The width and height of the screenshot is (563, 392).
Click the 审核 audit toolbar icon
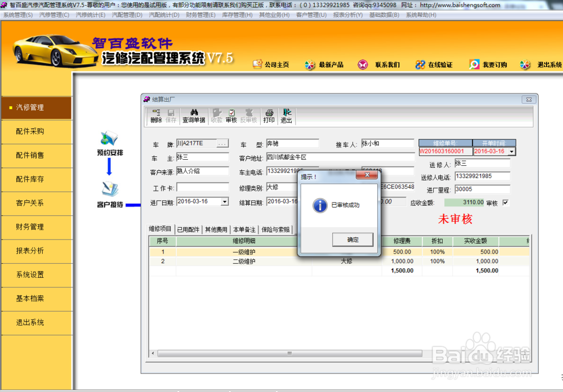(231, 116)
